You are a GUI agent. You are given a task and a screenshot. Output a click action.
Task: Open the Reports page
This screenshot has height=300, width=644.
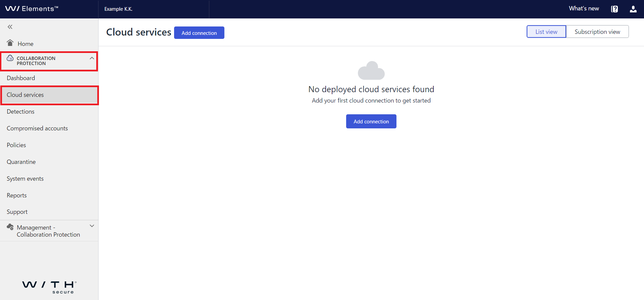point(17,195)
